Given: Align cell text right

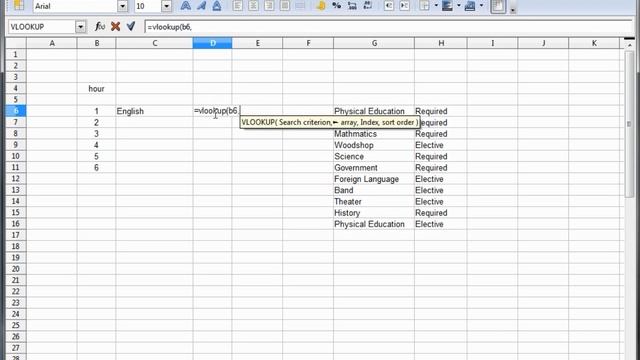Looking at the screenshot, I should (x=269, y=6).
